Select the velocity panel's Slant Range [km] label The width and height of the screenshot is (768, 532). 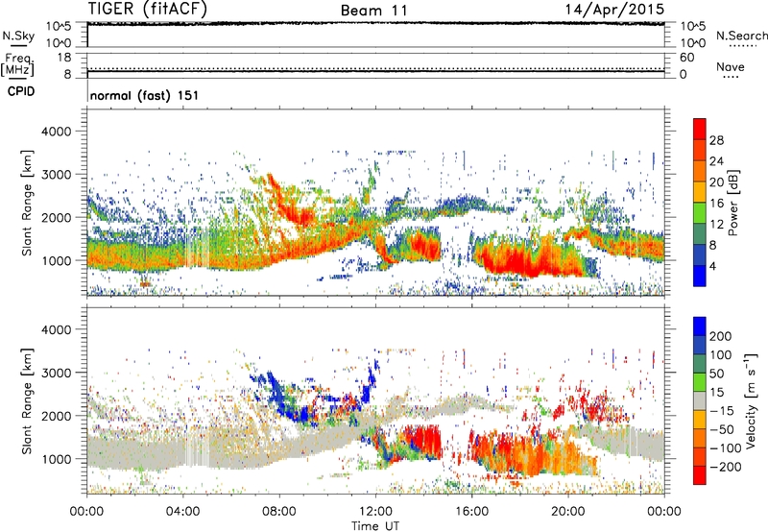tap(27, 401)
